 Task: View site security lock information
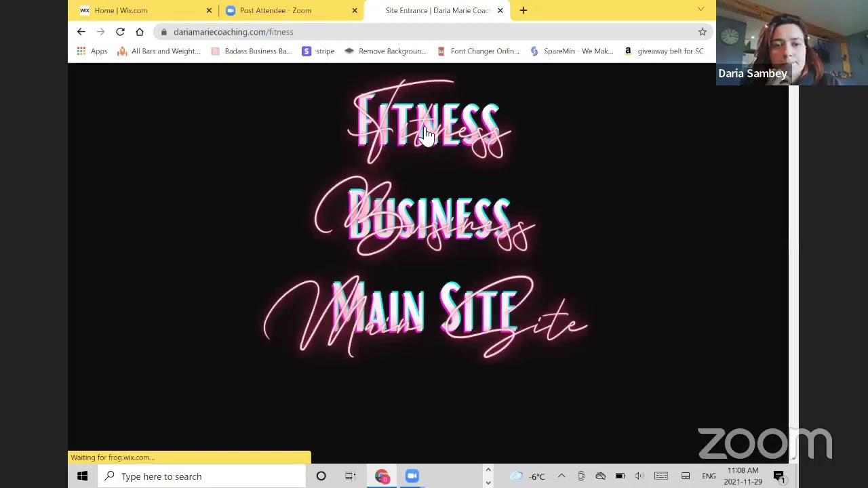(164, 32)
